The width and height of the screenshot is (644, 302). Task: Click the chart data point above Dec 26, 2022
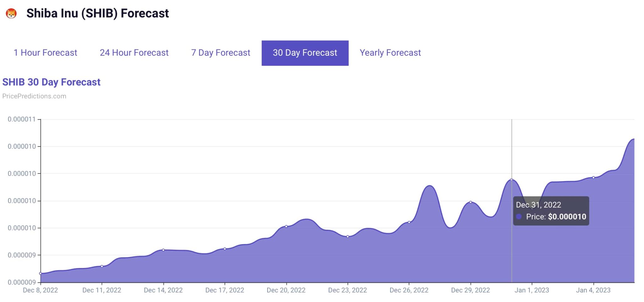(409, 222)
